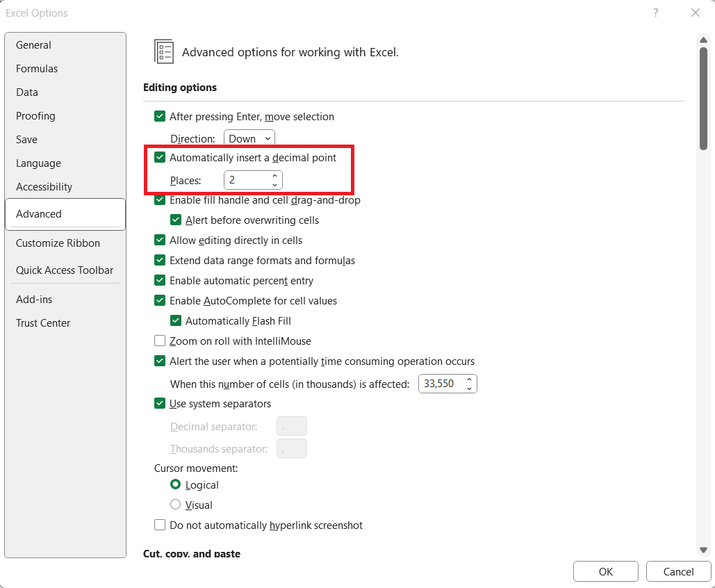Click the Thousands separator field
The height and width of the screenshot is (588, 715).
tap(292, 448)
